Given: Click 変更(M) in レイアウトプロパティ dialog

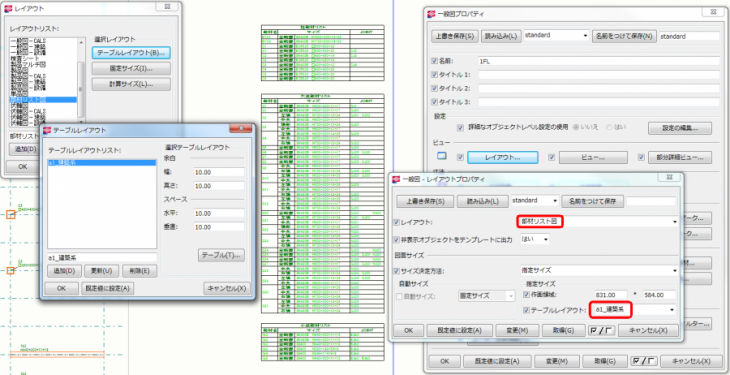Looking at the screenshot, I should click(x=517, y=330).
